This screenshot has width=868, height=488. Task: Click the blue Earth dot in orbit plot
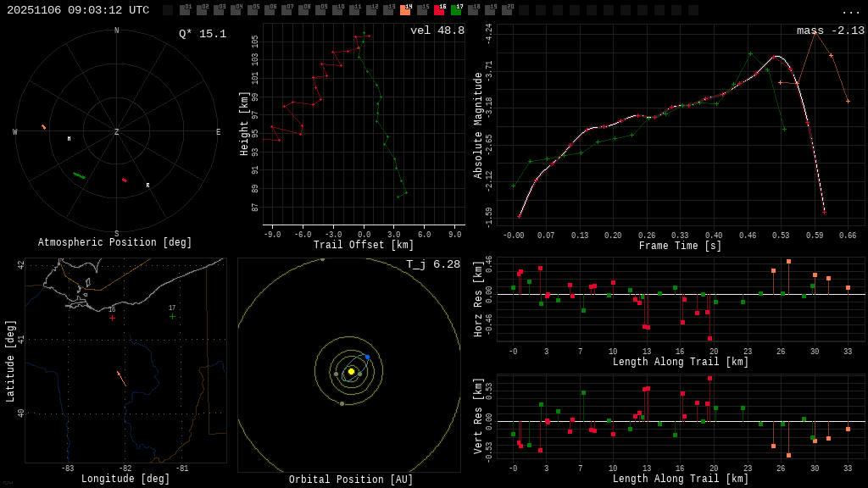coord(367,357)
